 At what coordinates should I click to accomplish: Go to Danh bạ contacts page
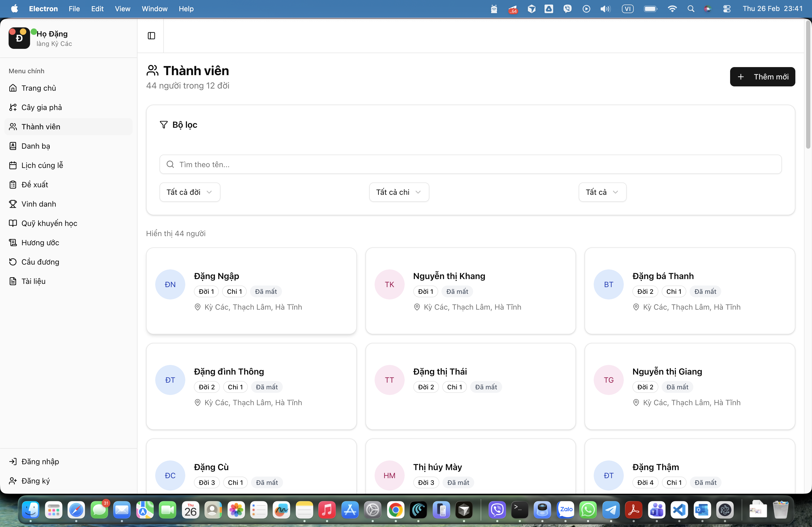[35, 146]
